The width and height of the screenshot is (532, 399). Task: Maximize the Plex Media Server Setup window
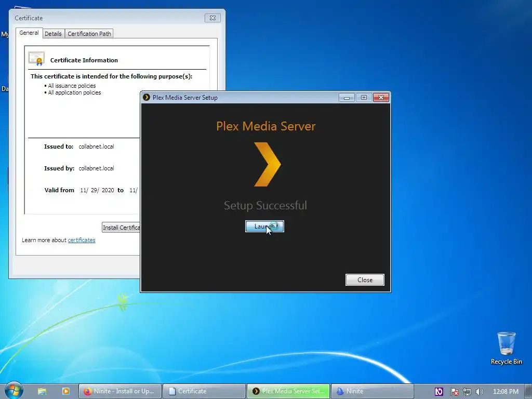(x=364, y=98)
